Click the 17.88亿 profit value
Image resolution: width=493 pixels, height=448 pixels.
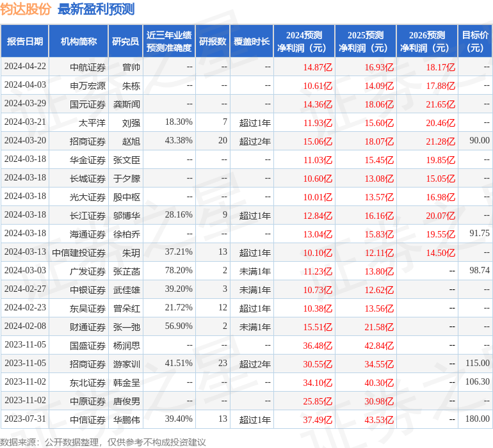pos(440,86)
